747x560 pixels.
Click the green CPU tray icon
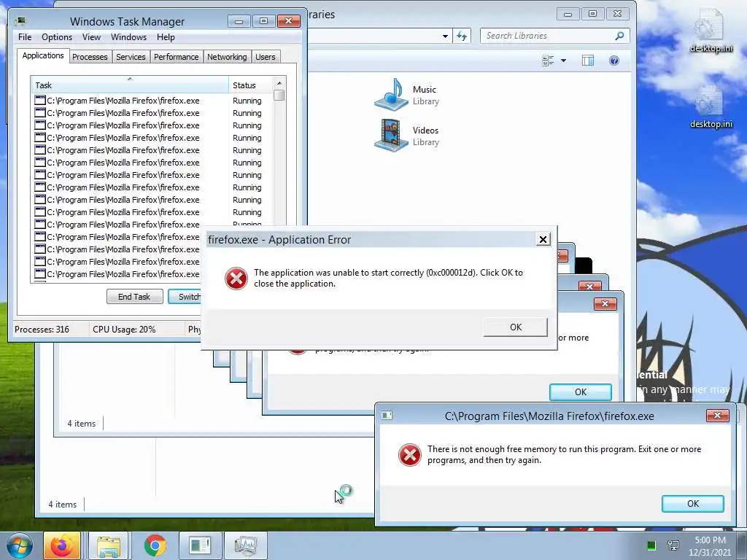(651, 545)
